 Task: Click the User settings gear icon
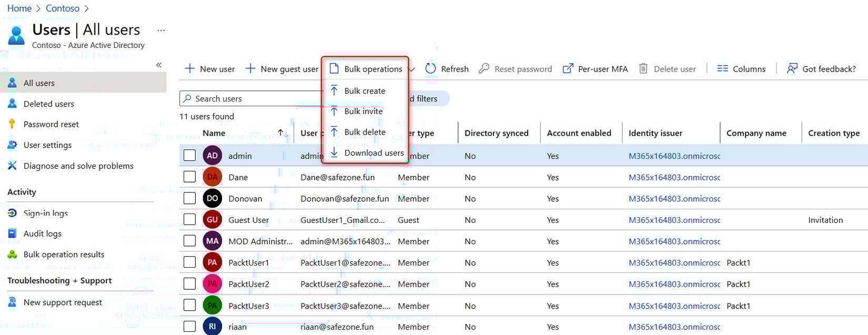click(x=12, y=145)
